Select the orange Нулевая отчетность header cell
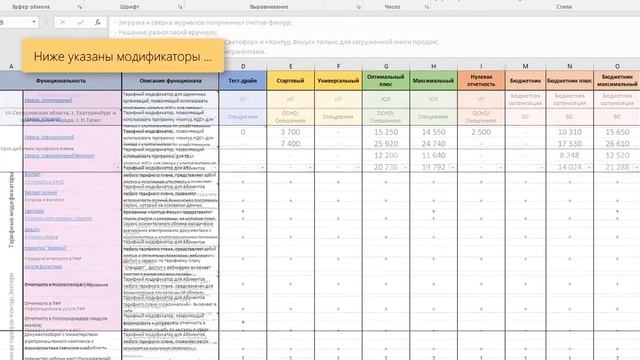Image resolution: width=640 pixels, height=360 pixels. click(481, 80)
